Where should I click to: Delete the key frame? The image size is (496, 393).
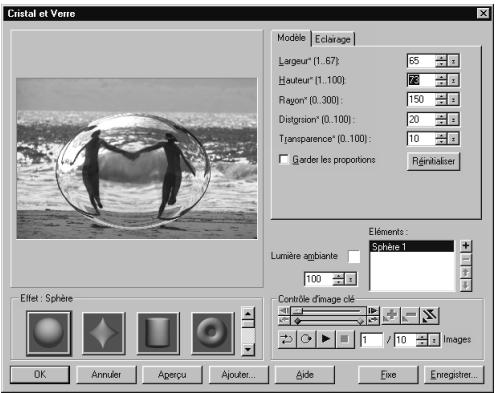click(410, 316)
